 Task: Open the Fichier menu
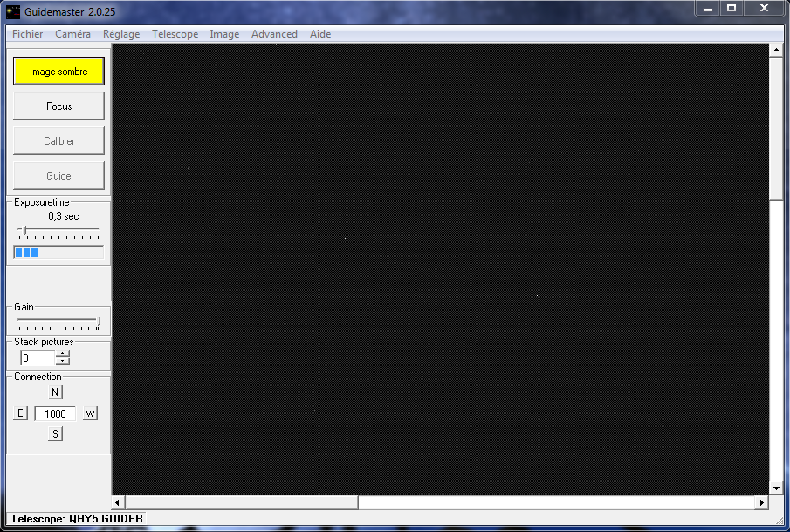(x=27, y=34)
